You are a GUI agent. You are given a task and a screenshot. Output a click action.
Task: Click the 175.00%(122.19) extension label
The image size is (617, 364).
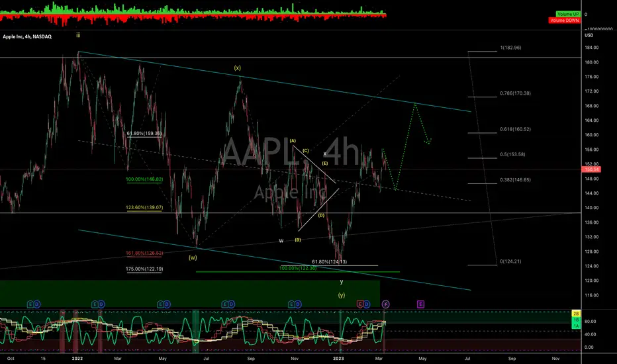144,269
